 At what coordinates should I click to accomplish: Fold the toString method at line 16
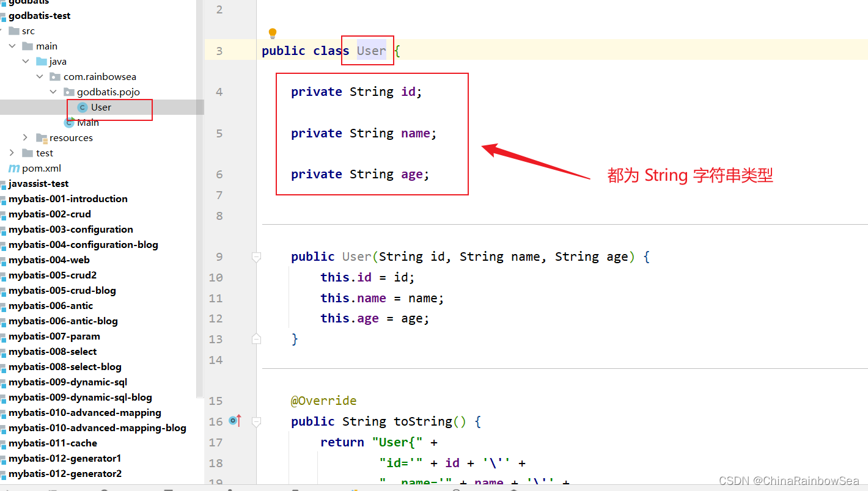(x=257, y=421)
